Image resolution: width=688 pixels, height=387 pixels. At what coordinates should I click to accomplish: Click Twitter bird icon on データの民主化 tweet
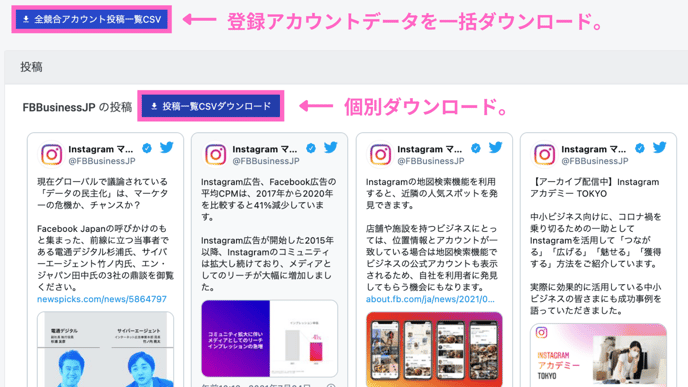[167, 147]
